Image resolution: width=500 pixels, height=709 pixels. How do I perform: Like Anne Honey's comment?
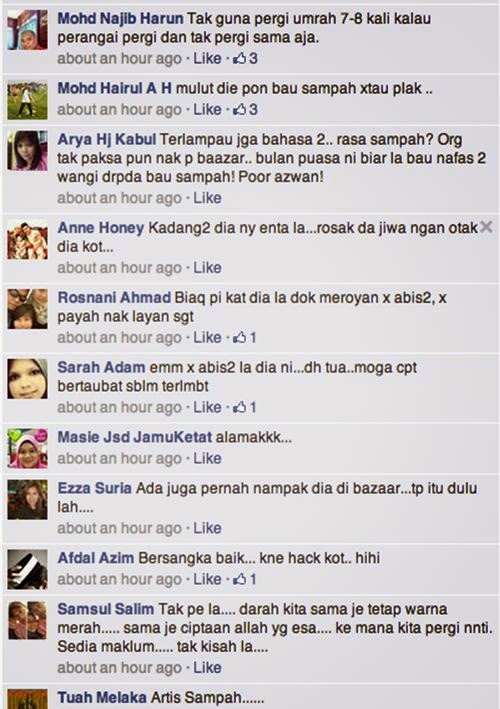click(208, 268)
